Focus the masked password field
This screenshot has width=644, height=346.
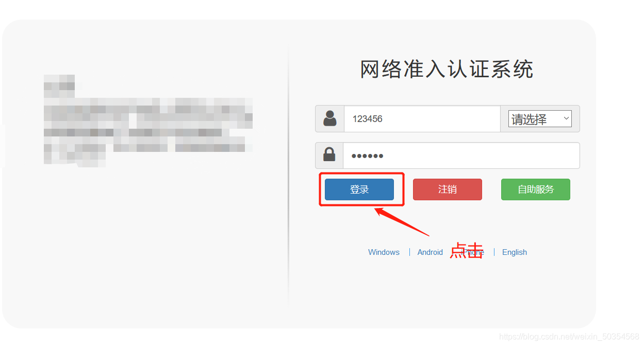461,155
